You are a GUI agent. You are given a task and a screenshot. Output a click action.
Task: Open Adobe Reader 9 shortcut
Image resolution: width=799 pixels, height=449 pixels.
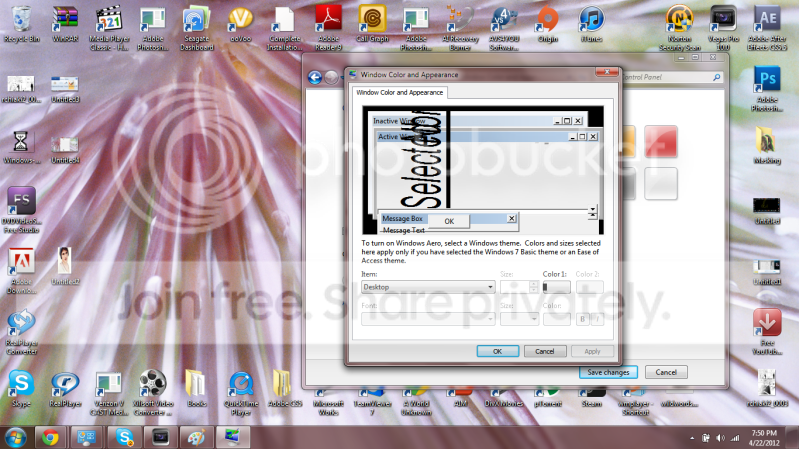coord(328,29)
